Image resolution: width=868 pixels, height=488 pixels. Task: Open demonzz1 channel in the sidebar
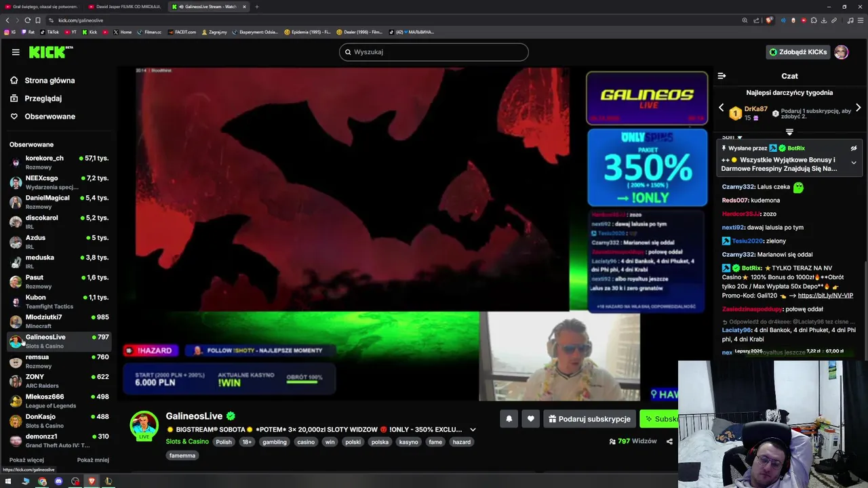click(59, 441)
